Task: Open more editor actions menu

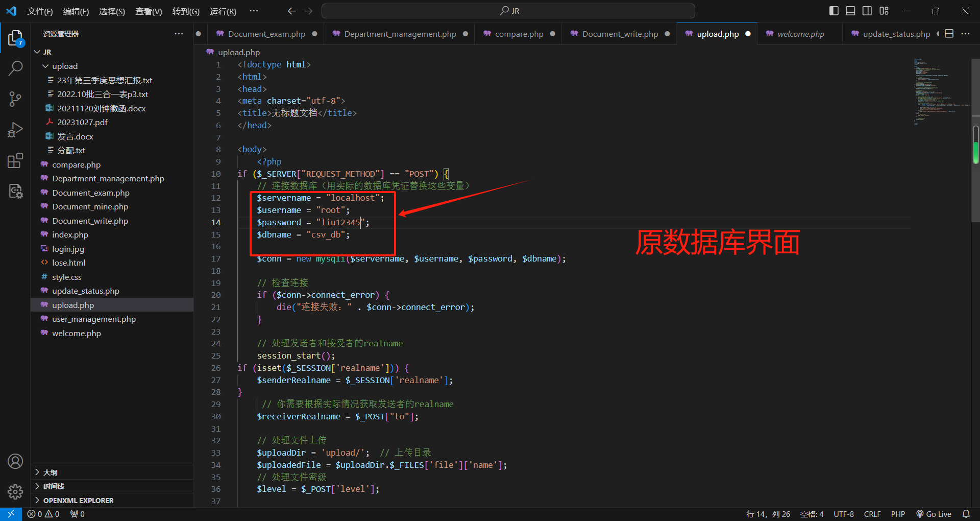Action: pos(965,34)
